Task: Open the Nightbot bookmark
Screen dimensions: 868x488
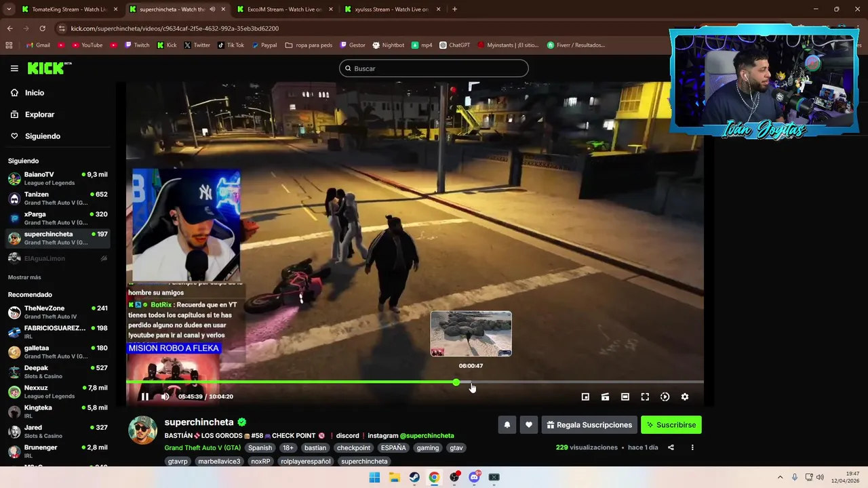Action: click(x=388, y=45)
